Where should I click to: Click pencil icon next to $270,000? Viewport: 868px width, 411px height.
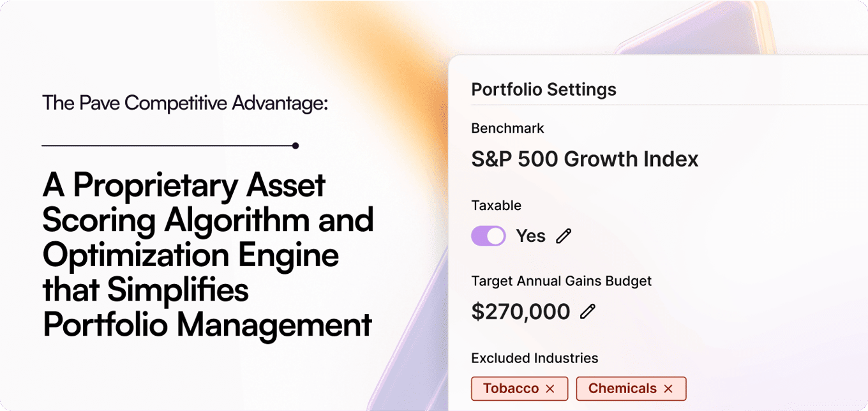coord(588,311)
